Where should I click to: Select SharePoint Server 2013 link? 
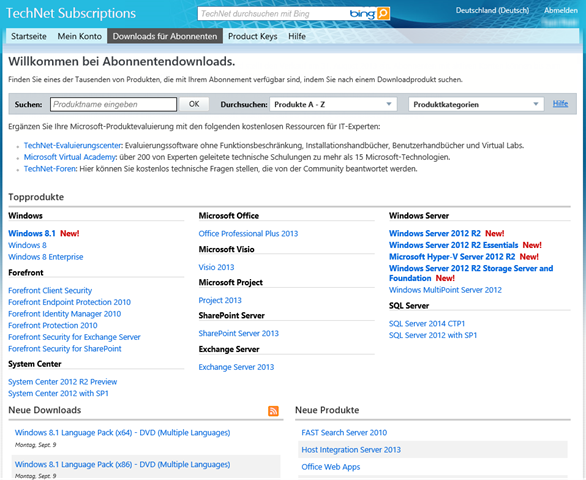tap(238, 333)
